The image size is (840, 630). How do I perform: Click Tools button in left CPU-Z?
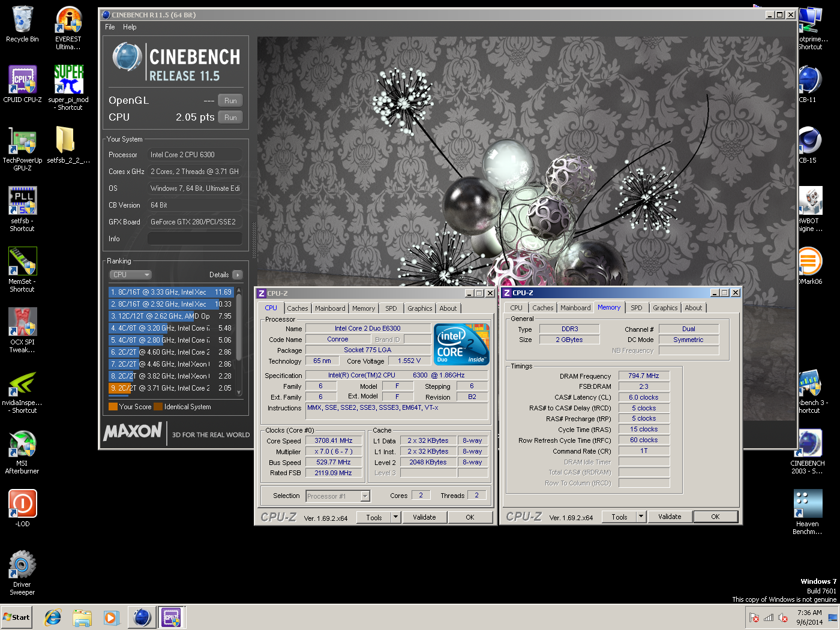[x=374, y=517]
